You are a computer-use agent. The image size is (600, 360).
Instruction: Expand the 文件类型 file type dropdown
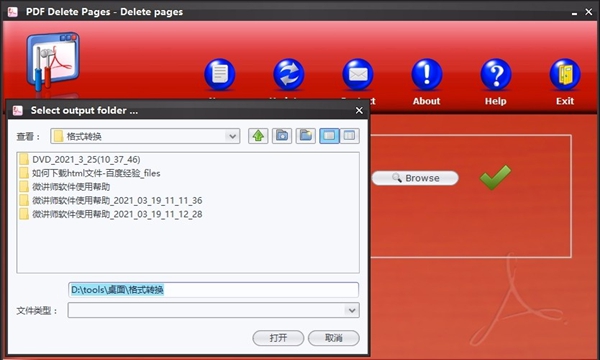[x=352, y=310]
